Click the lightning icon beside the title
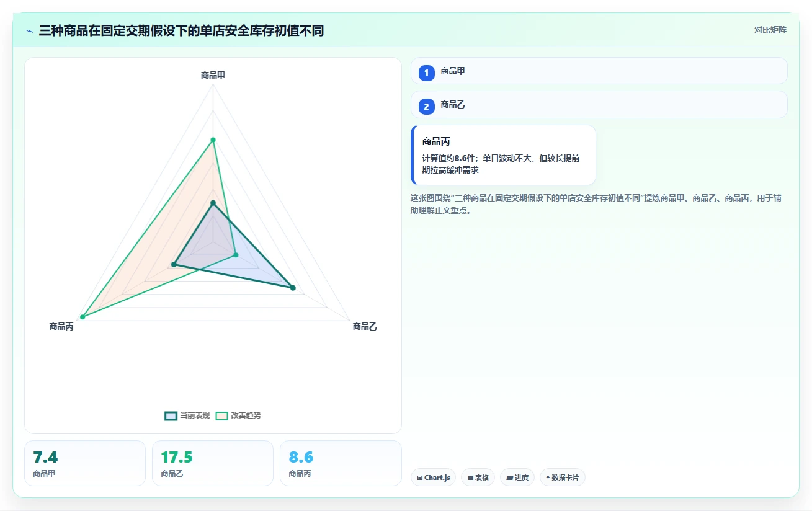812x511 pixels. point(30,31)
